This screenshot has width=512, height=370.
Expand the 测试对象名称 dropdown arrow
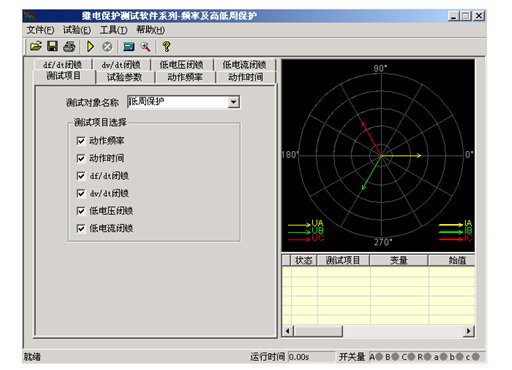(x=233, y=102)
